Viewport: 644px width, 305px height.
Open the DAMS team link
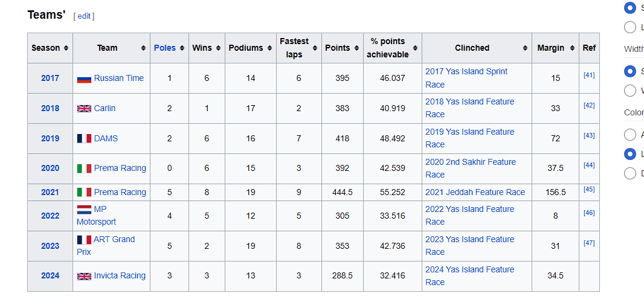106,138
